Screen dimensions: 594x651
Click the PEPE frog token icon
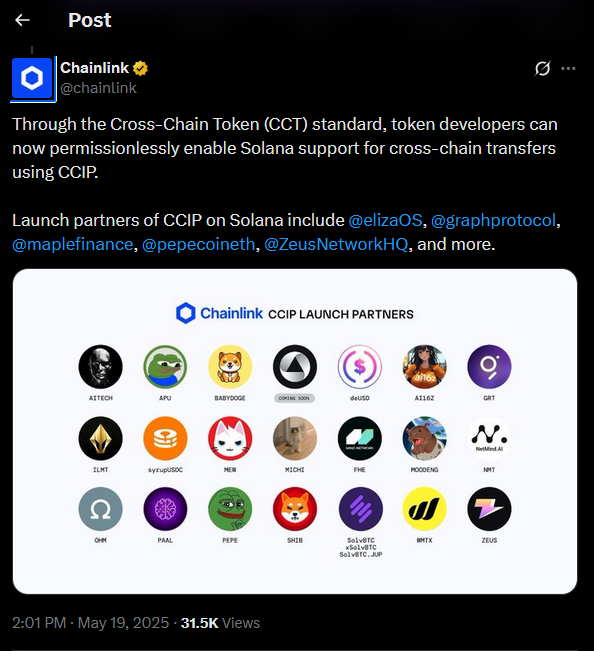tap(230, 509)
